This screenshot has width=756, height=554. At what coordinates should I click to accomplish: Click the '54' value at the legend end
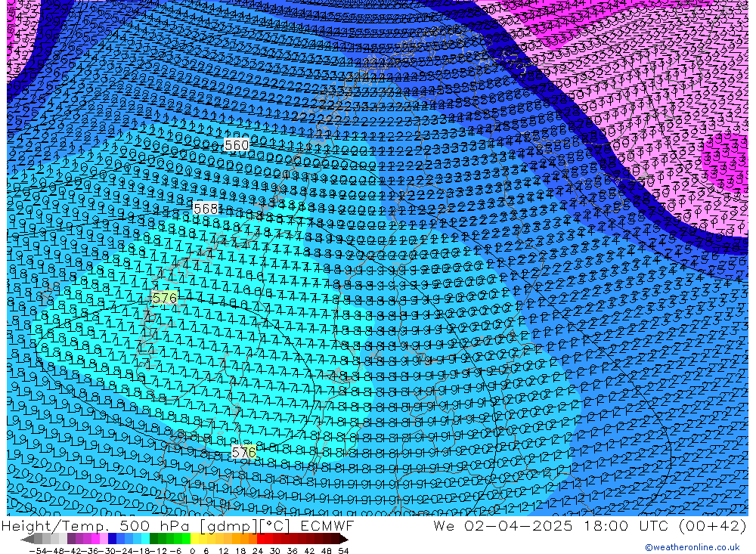pyautogui.click(x=343, y=551)
